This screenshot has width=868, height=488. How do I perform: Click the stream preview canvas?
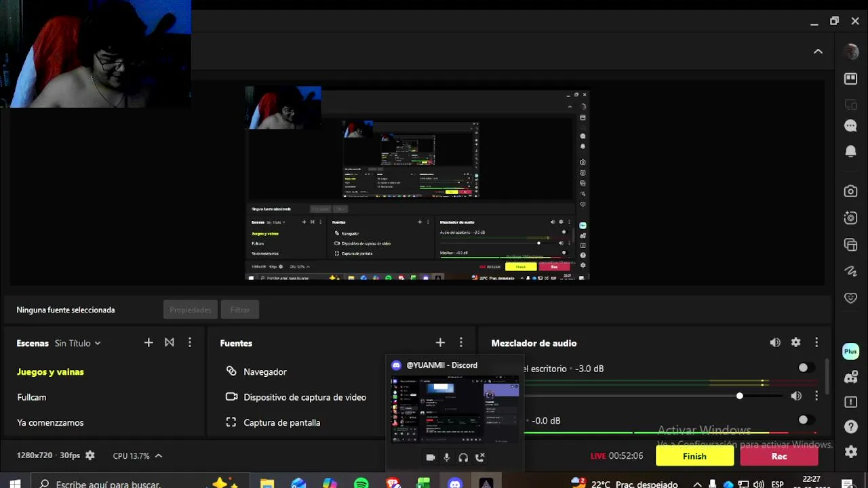(417, 183)
